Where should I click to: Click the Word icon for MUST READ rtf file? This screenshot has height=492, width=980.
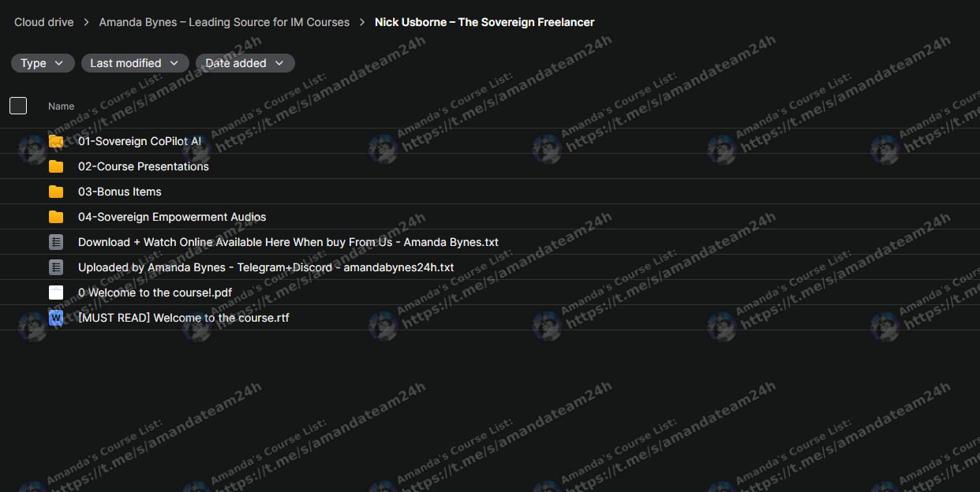pos(56,318)
